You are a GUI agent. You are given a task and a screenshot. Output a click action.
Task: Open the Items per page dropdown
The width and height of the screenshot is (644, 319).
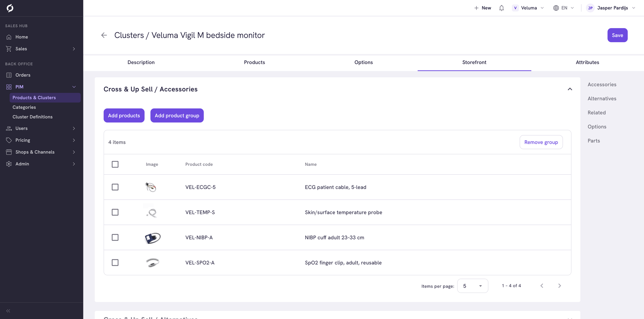(x=473, y=286)
